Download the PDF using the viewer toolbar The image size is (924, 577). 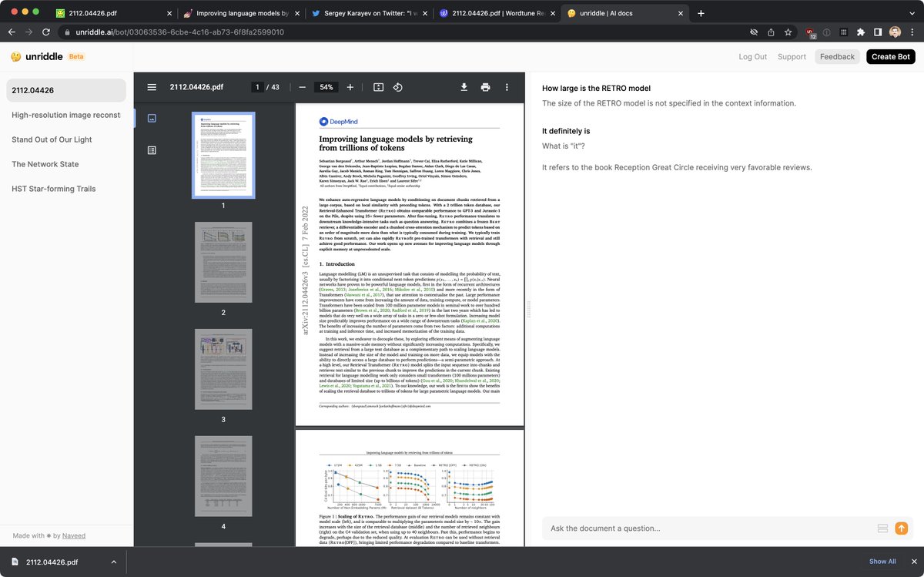(464, 88)
